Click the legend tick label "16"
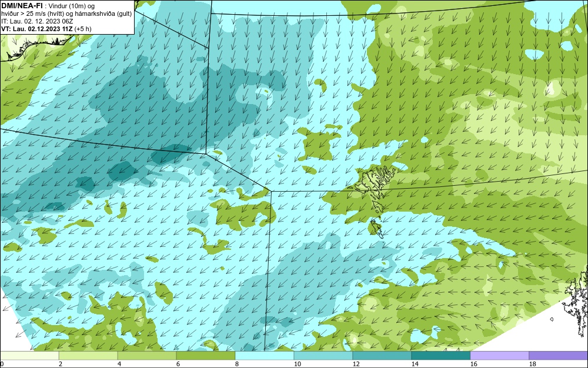Image resolution: width=588 pixels, height=368 pixels. [x=473, y=364]
